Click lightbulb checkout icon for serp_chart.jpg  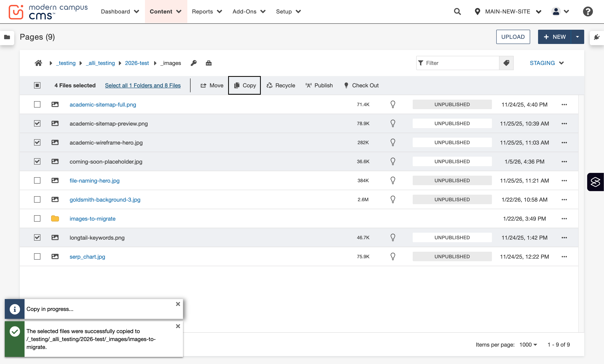(x=393, y=256)
